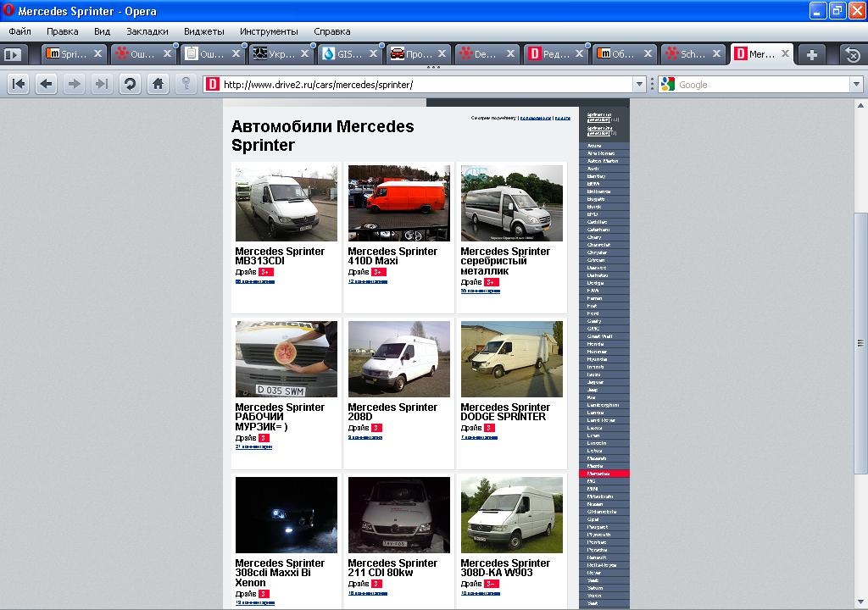
Task: Open the closed tabs trash icon
Action: pyautogui.click(x=853, y=55)
